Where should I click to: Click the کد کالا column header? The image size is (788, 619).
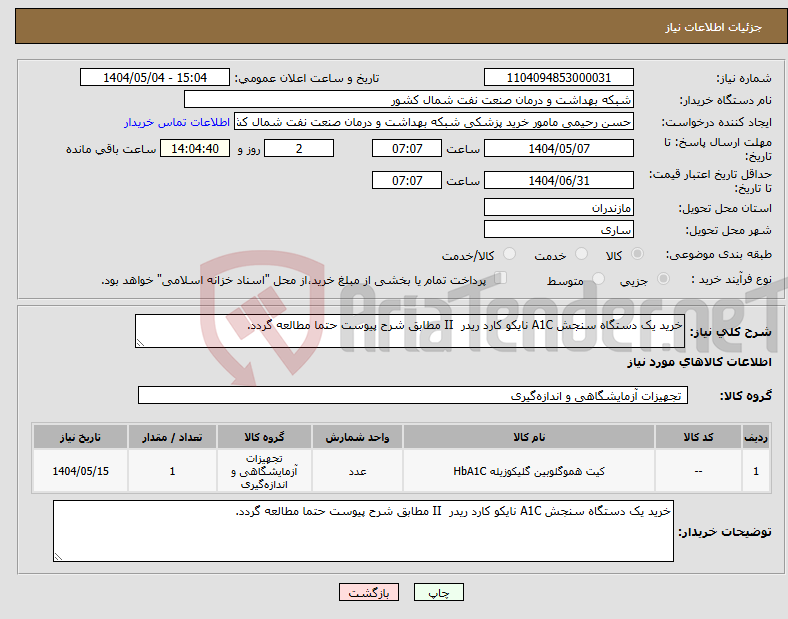pos(698,437)
